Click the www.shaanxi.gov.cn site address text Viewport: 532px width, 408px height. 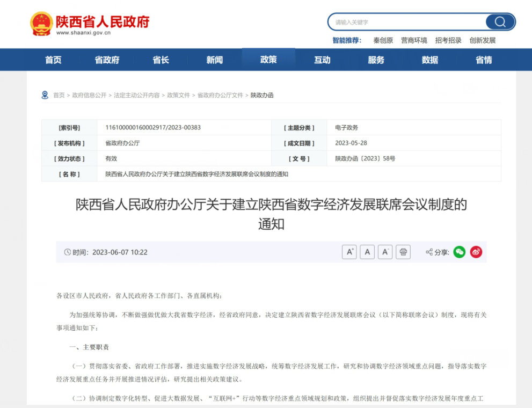(x=83, y=33)
